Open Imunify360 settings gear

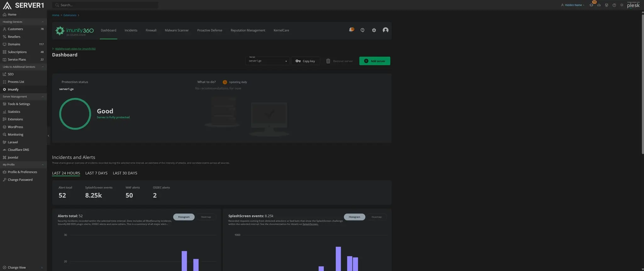coord(374,30)
